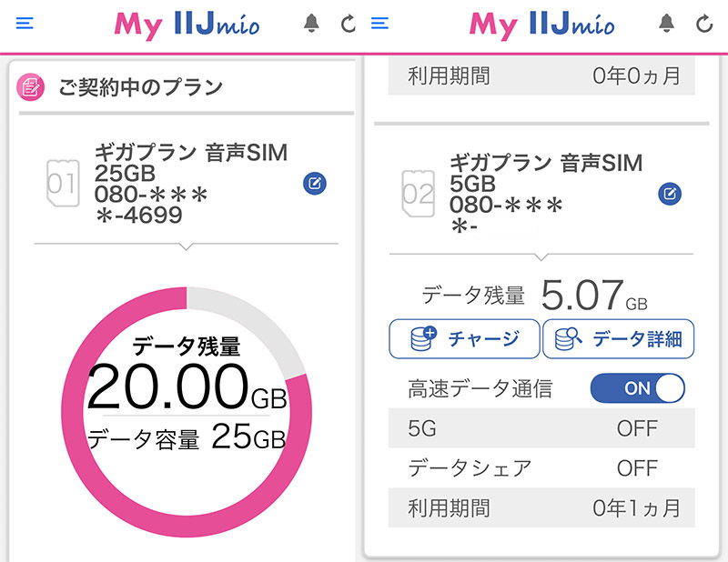Open データ詳細 for the 5GB plan
728x562 pixels.
619,338
